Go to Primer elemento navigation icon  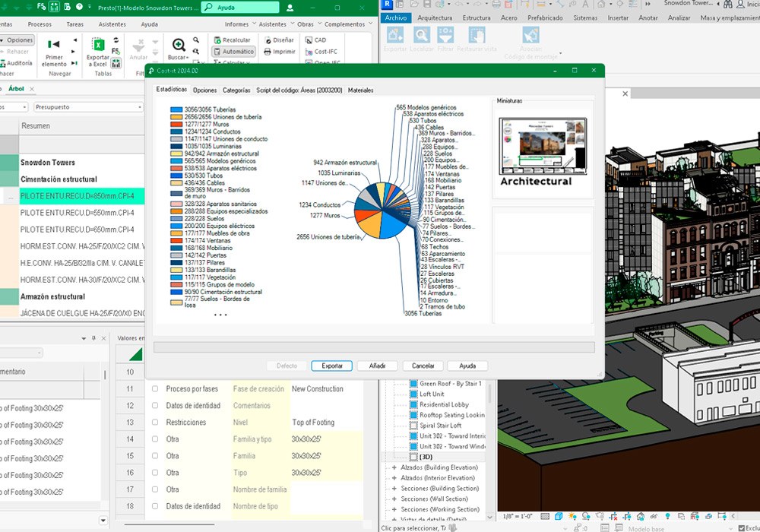[55, 45]
